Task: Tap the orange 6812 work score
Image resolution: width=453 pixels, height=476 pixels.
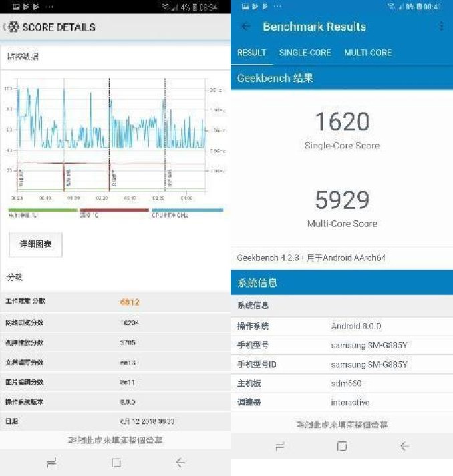Action: point(130,302)
